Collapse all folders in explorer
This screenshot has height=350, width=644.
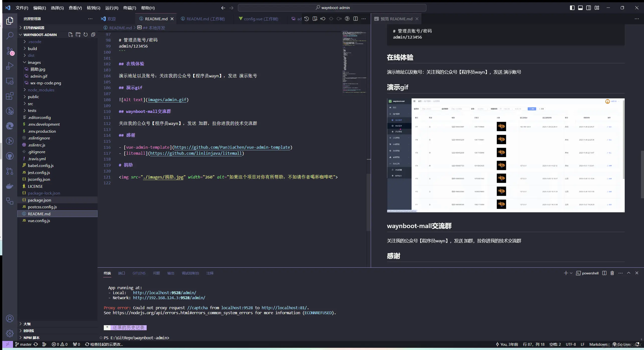coord(93,35)
